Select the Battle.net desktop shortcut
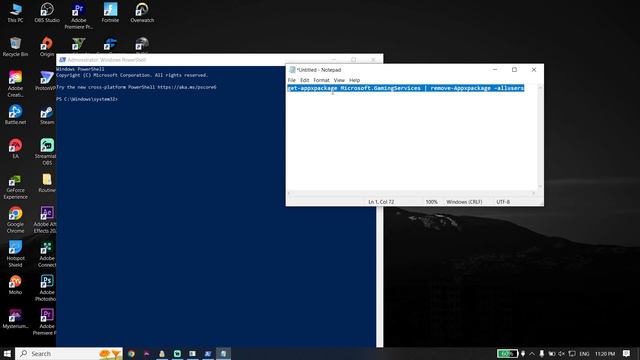This screenshot has width=640, height=360. [x=16, y=115]
